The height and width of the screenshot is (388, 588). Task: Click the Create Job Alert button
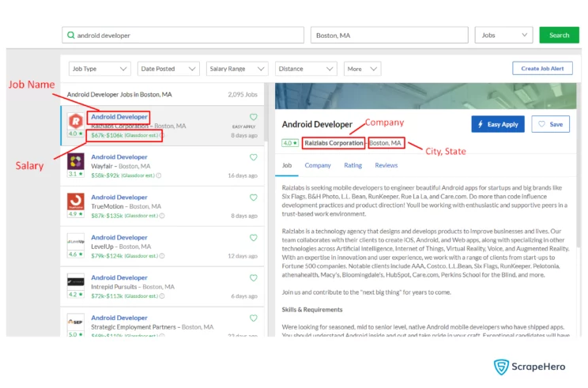tap(542, 69)
